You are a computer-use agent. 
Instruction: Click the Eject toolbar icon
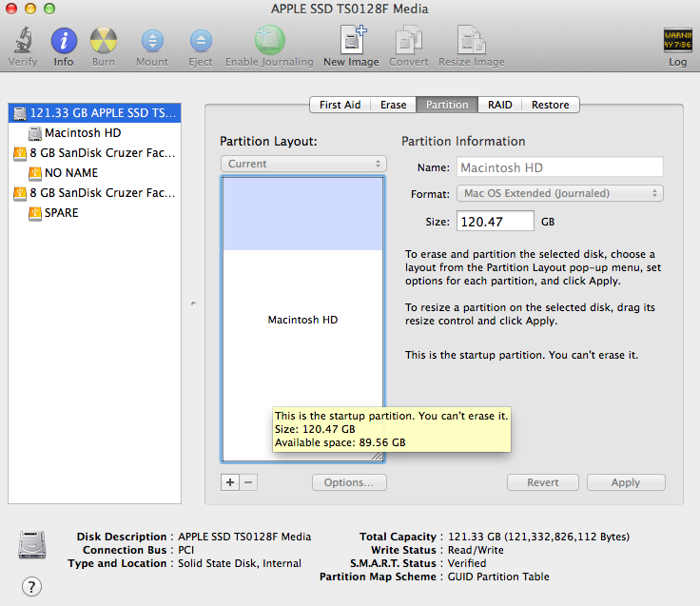tap(201, 41)
